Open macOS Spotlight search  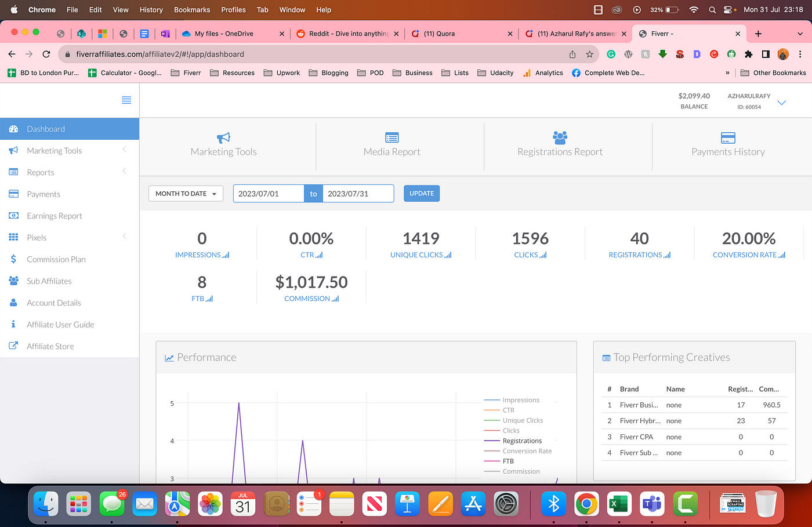[x=712, y=10]
